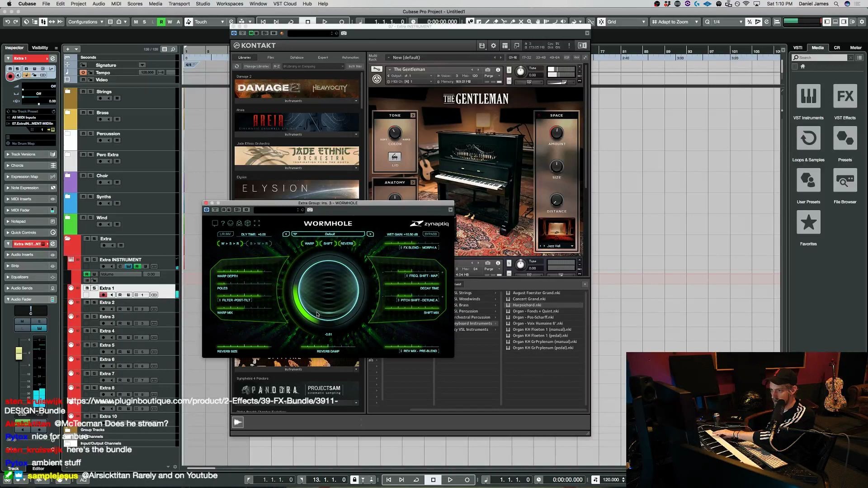The width and height of the screenshot is (868, 488).
Task: Open VST Effects media tile
Action: (844, 97)
